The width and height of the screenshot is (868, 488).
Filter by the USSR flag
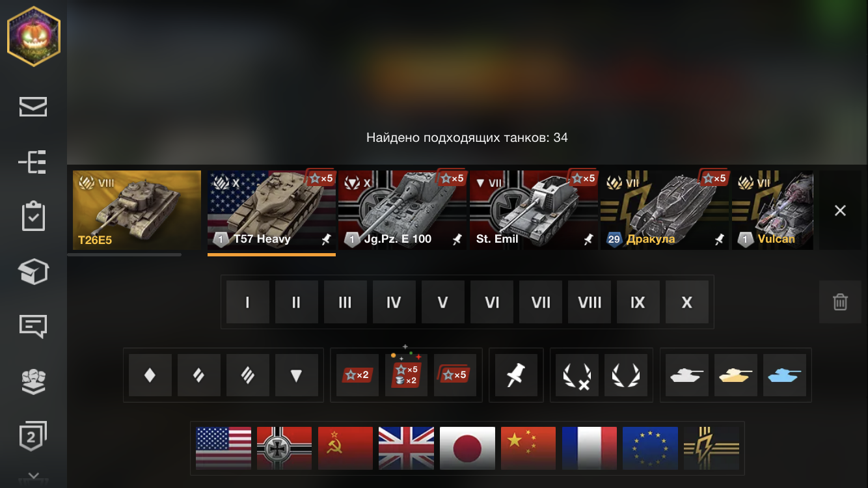[x=346, y=448]
